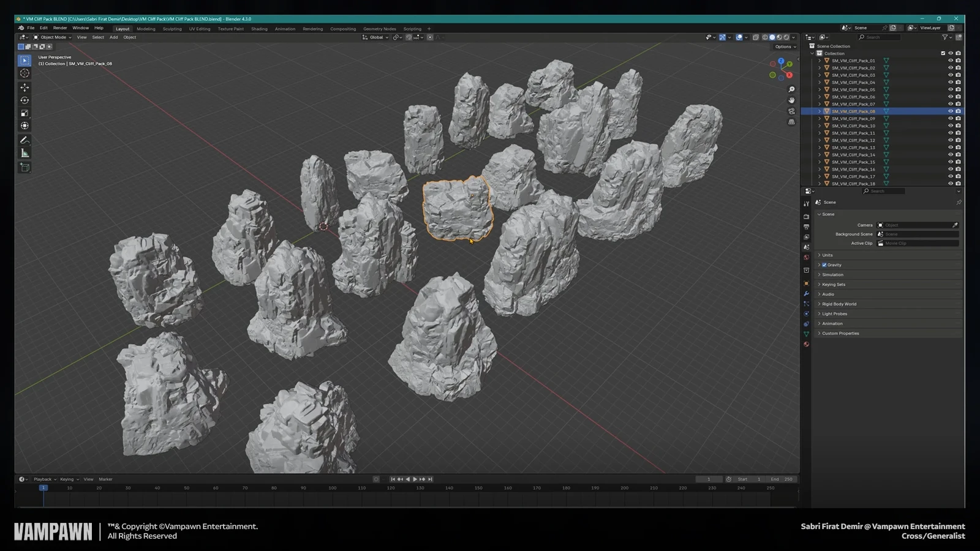This screenshot has width=980, height=551.
Task: Open the viewport Options button
Action: [x=785, y=47]
